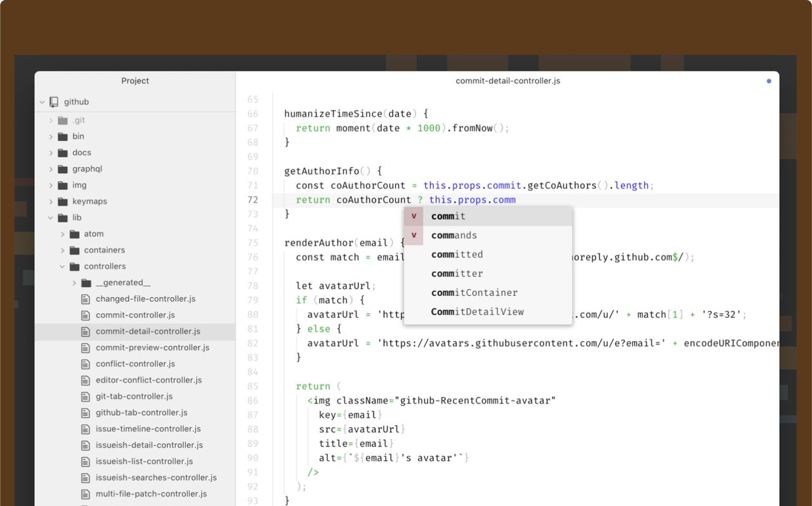Expand the __generated__ folder chevron

tap(74, 283)
